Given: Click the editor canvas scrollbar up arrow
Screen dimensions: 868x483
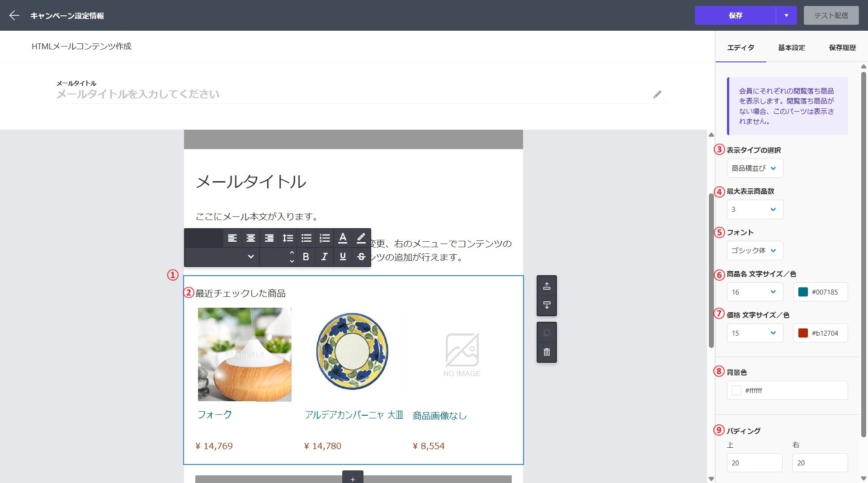Looking at the screenshot, I should pyautogui.click(x=711, y=135).
